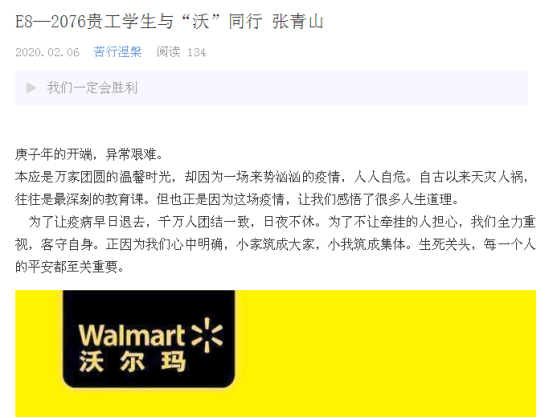Click the line beginning 视，恪守自身
Image resolution: width=554 pixels, height=418 pixels.
pyautogui.click(x=275, y=245)
